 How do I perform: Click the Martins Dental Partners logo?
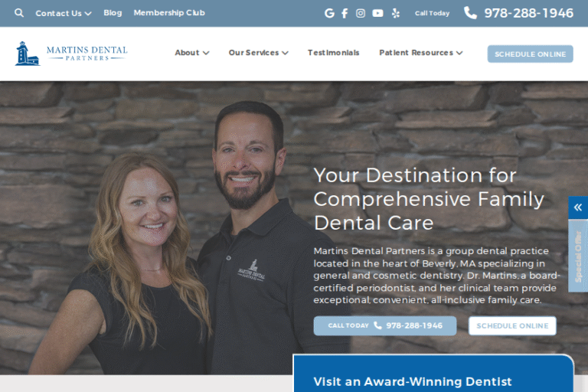tap(71, 54)
